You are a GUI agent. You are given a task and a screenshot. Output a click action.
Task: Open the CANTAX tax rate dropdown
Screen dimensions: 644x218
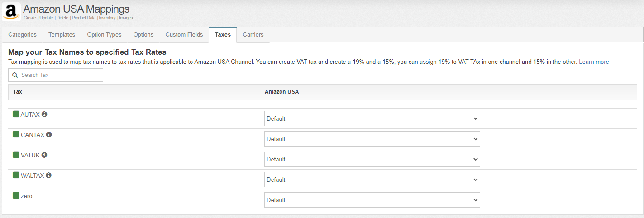[x=372, y=139]
